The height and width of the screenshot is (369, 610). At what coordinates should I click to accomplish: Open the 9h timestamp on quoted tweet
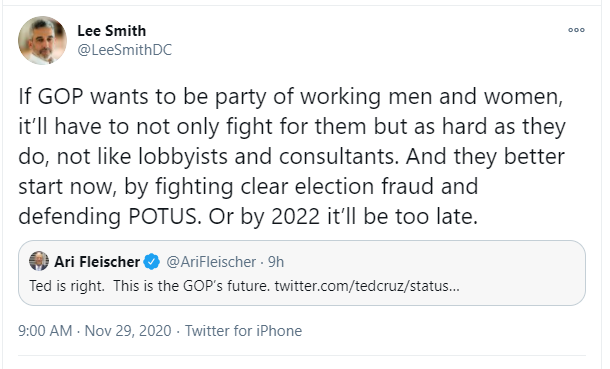pos(276,262)
